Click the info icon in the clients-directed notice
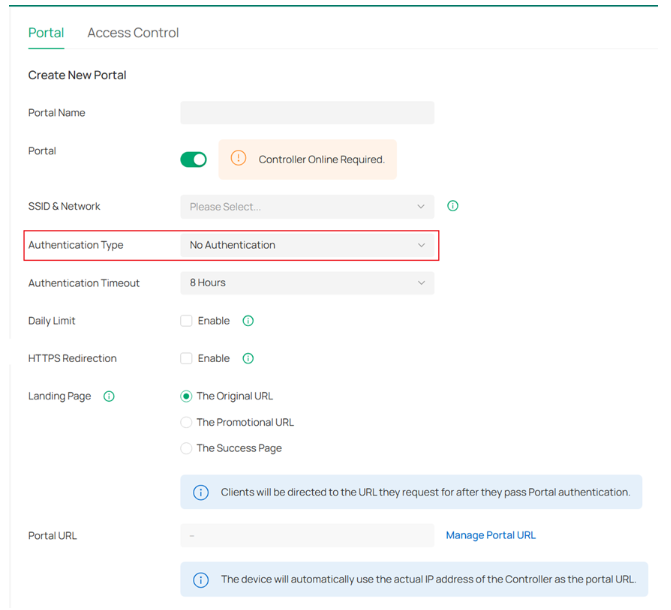This screenshot has height=610, width=671. click(201, 492)
